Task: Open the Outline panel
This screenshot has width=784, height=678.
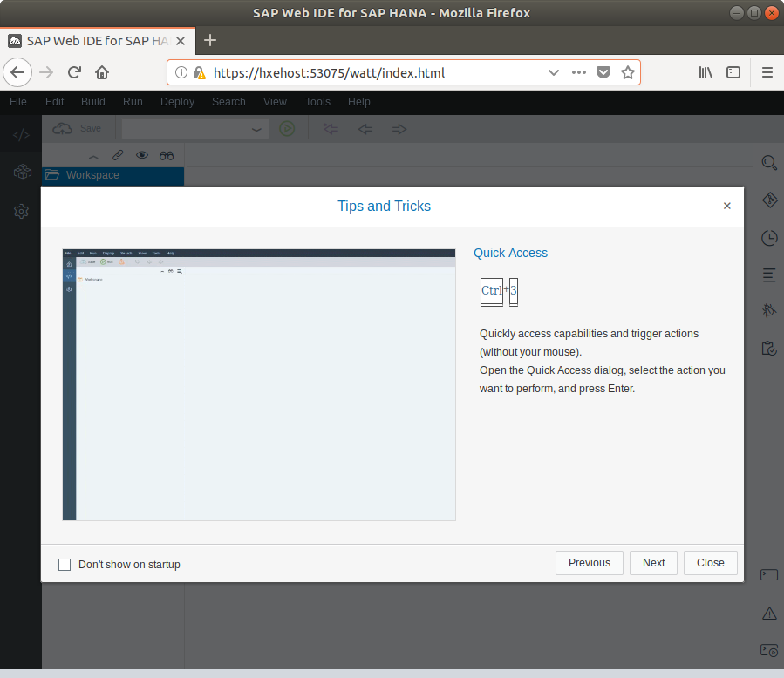Action: [768, 275]
